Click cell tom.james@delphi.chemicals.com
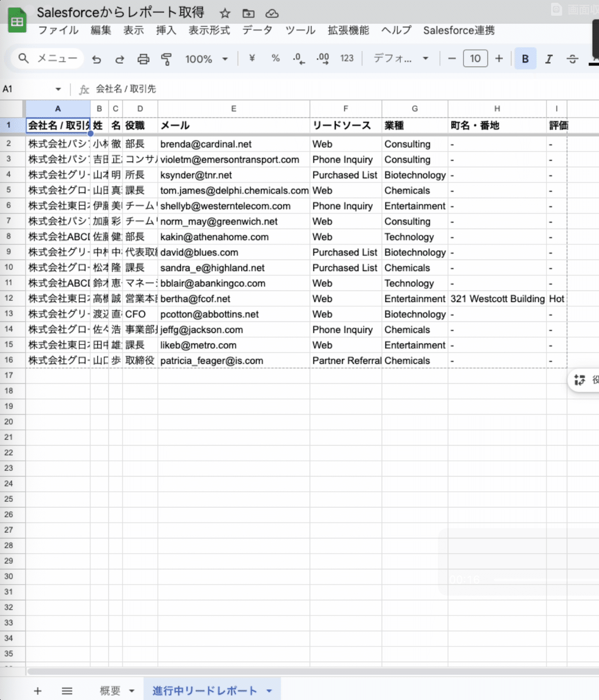Viewport: 599px width, 700px height. pyautogui.click(x=234, y=190)
